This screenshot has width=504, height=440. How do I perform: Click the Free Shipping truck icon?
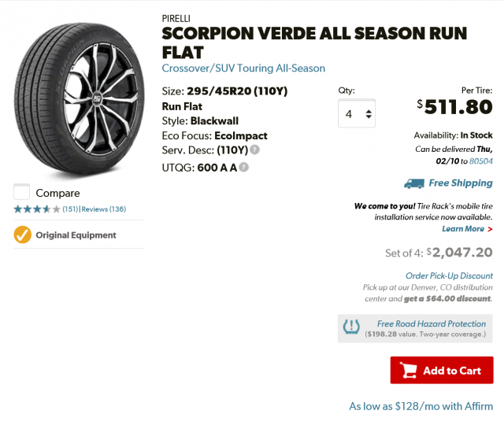coord(413,183)
